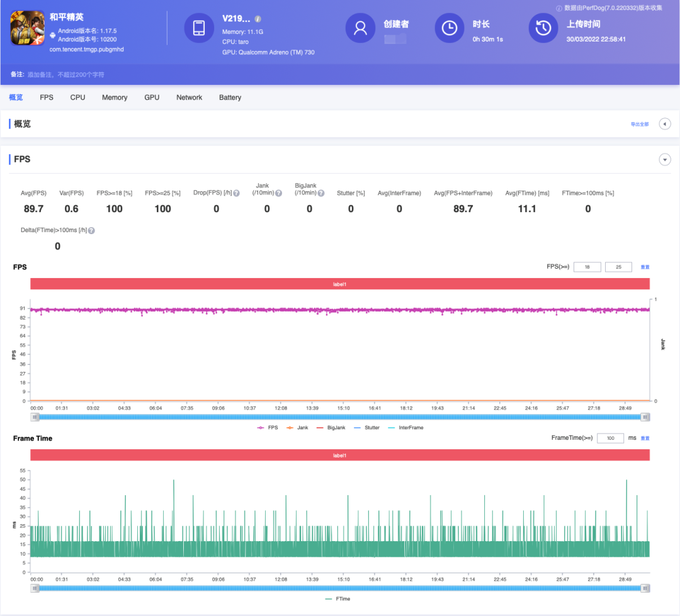Click the PUBG Mobile app icon
680x616 pixels.
click(x=27, y=28)
